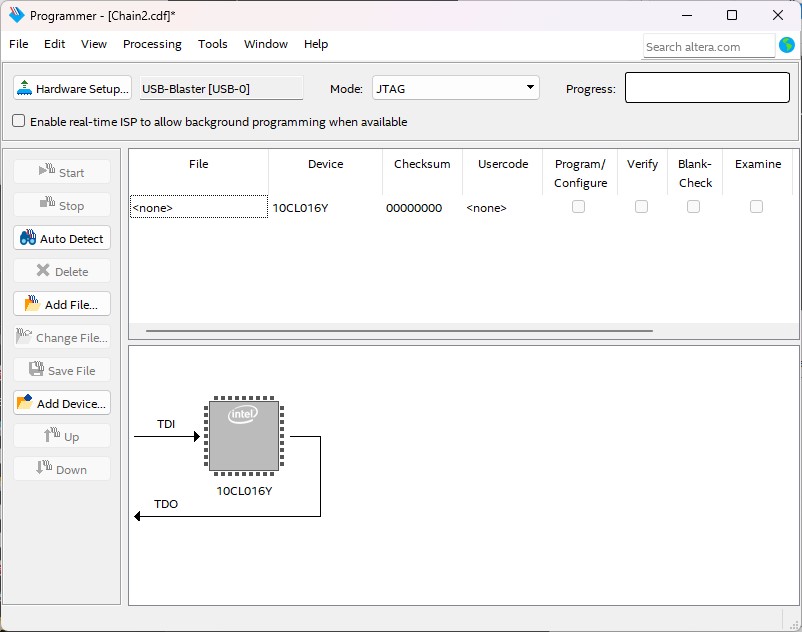Screen dimensions: 802x632
Task: Click the Change File button
Action: tap(62, 337)
